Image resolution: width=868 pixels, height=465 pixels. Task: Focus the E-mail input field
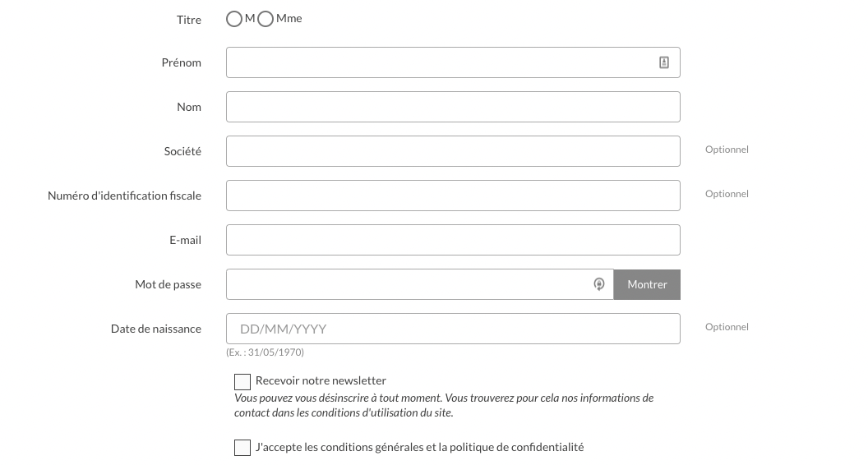453,240
